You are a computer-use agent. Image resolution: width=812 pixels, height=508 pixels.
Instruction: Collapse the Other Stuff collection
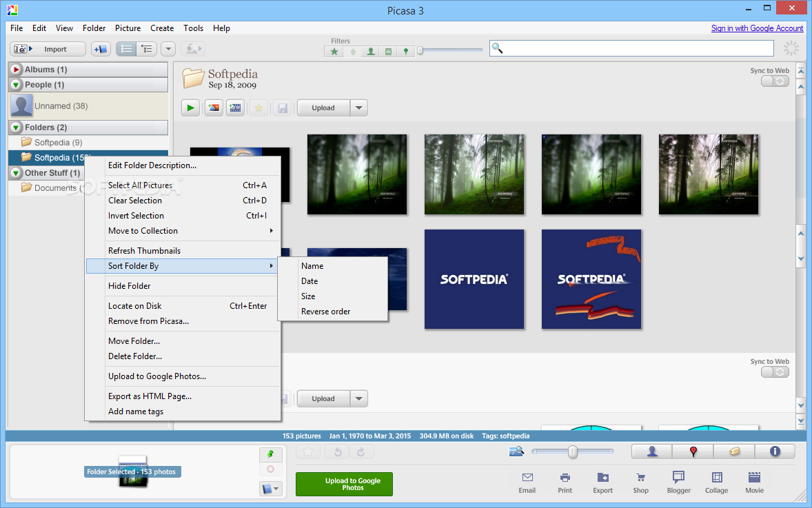click(16, 173)
